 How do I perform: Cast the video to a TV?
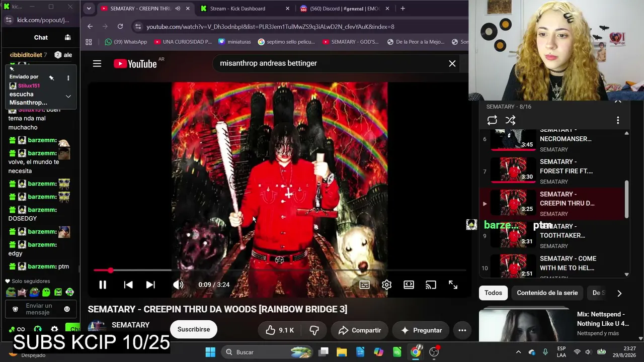(431, 285)
